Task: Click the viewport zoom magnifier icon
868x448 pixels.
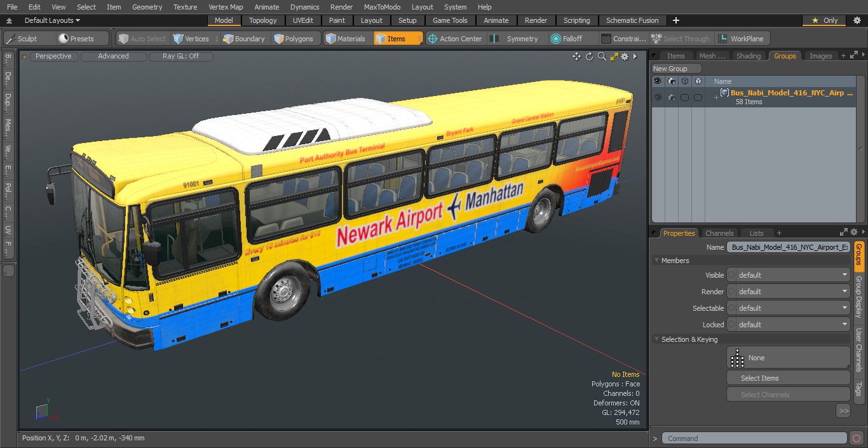Action: point(602,57)
